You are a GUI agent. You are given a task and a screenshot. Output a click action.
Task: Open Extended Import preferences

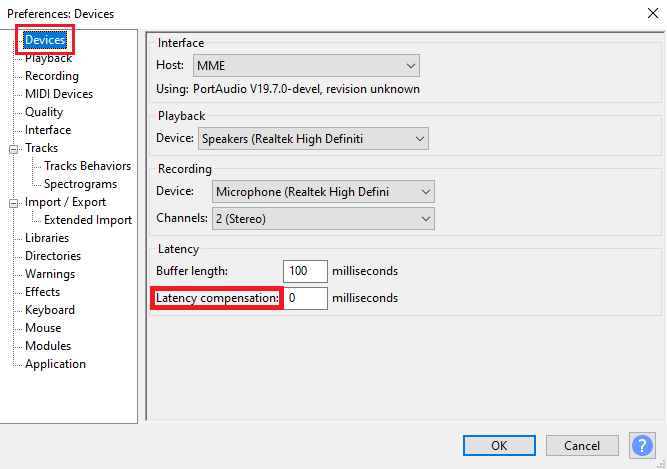(88, 220)
